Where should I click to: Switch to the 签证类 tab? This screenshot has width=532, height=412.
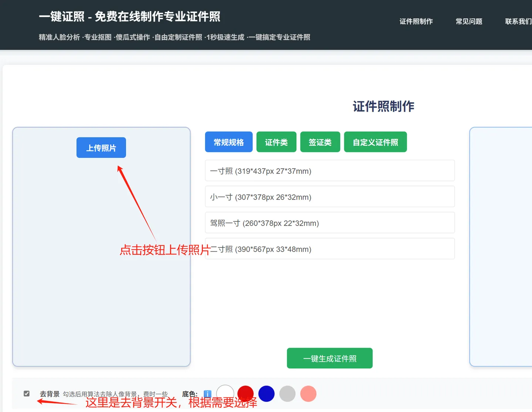(320, 142)
